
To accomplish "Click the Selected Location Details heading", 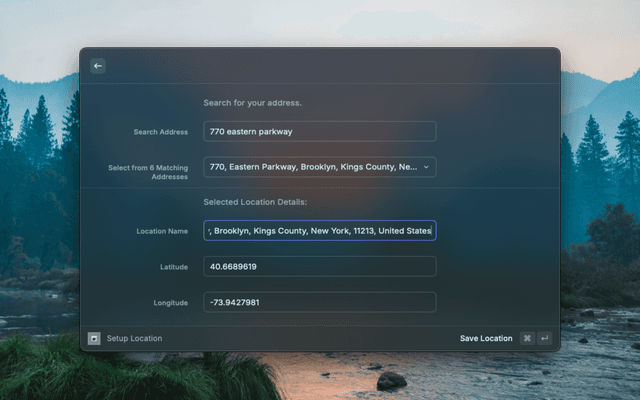I will click(x=255, y=202).
